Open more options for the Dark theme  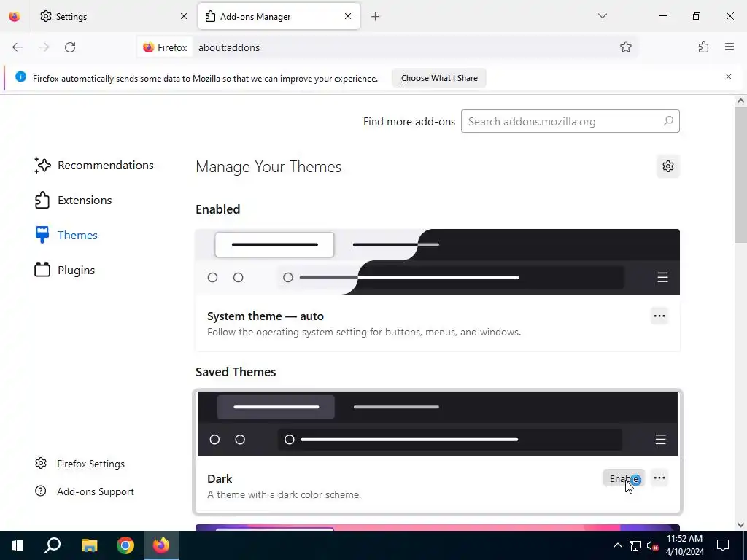[x=659, y=478]
